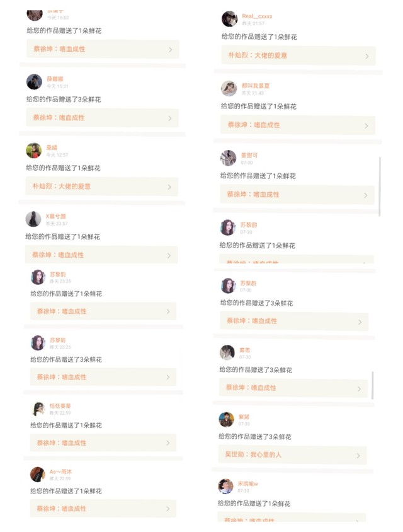Click the username Real__cxxxx
403x532 pixels.
[x=257, y=16]
